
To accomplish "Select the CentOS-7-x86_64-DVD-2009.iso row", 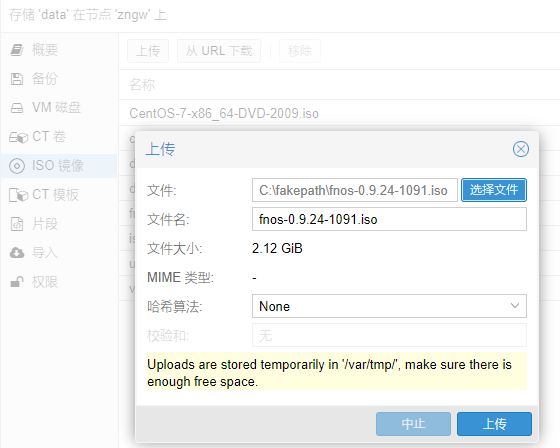I will [339, 113].
